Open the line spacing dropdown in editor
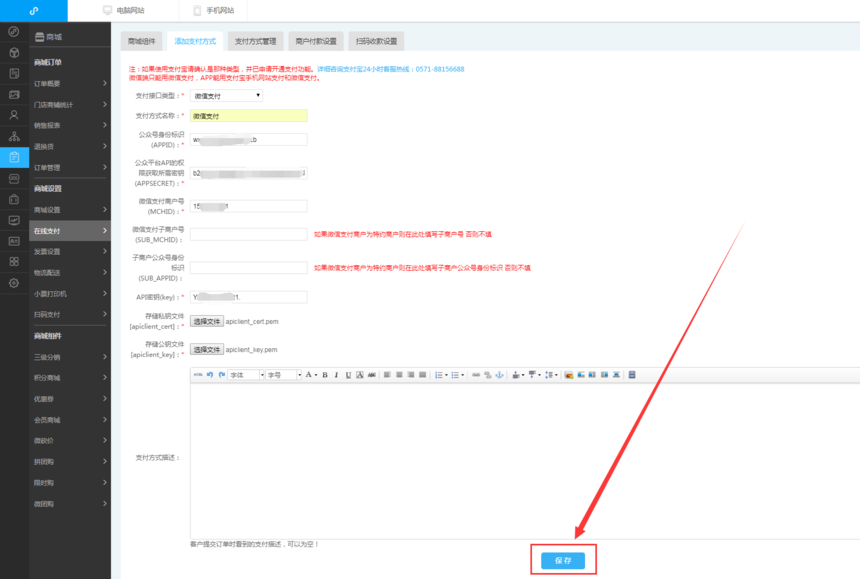Viewport: 860px width, 579px height. pos(551,374)
